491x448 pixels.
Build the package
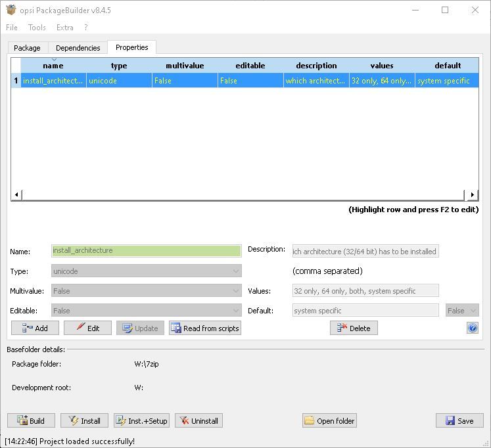(32, 420)
